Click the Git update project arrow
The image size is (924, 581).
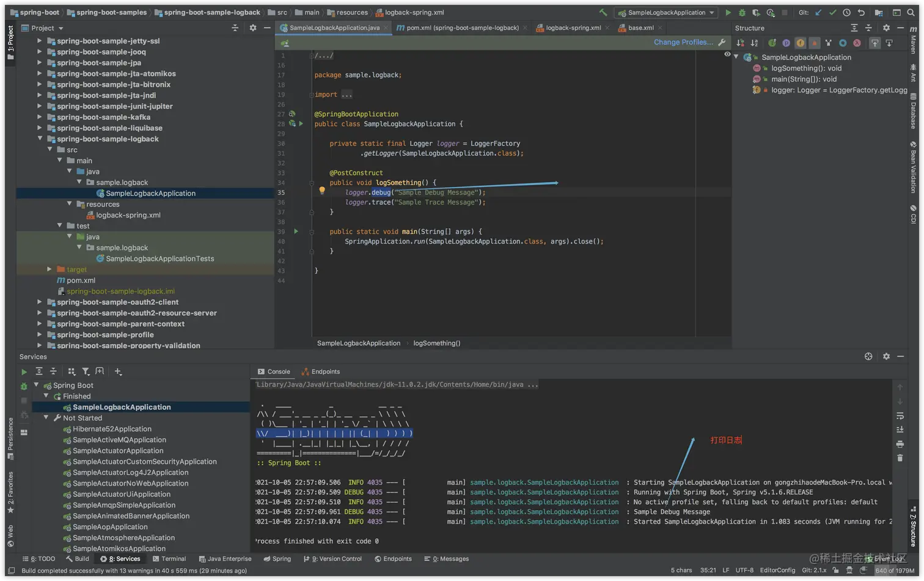(818, 12)
